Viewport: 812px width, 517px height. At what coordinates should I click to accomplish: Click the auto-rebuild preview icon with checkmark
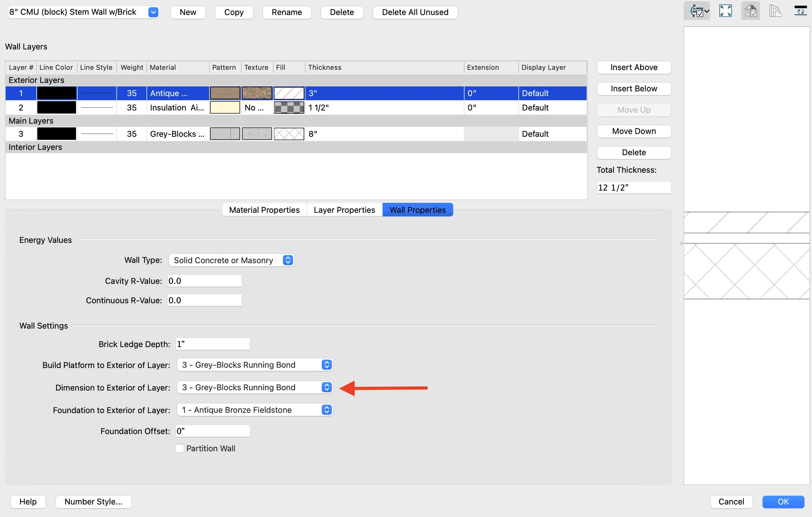[696, 11]
